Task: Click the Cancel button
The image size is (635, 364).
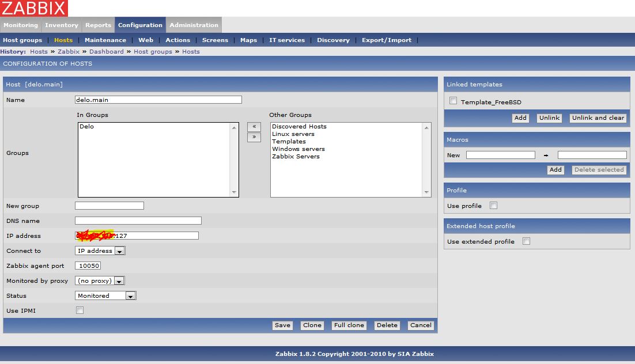Action: [x=421, y=325]
